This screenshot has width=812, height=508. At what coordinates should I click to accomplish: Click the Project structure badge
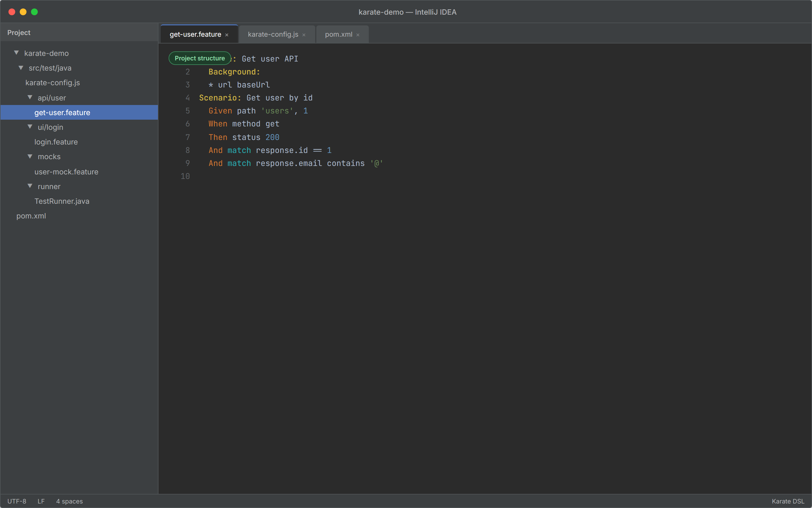point(200,58)
